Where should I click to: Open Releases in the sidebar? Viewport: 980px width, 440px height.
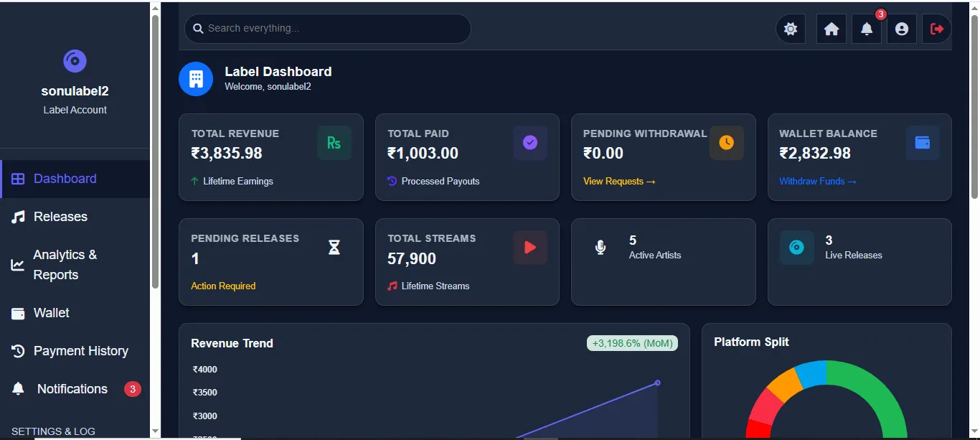75,217
